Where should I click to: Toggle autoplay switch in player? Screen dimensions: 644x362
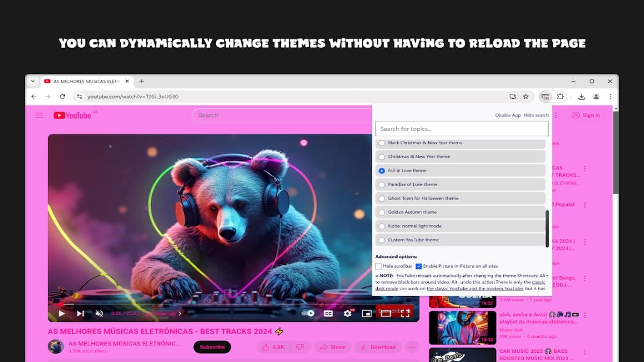308,313
